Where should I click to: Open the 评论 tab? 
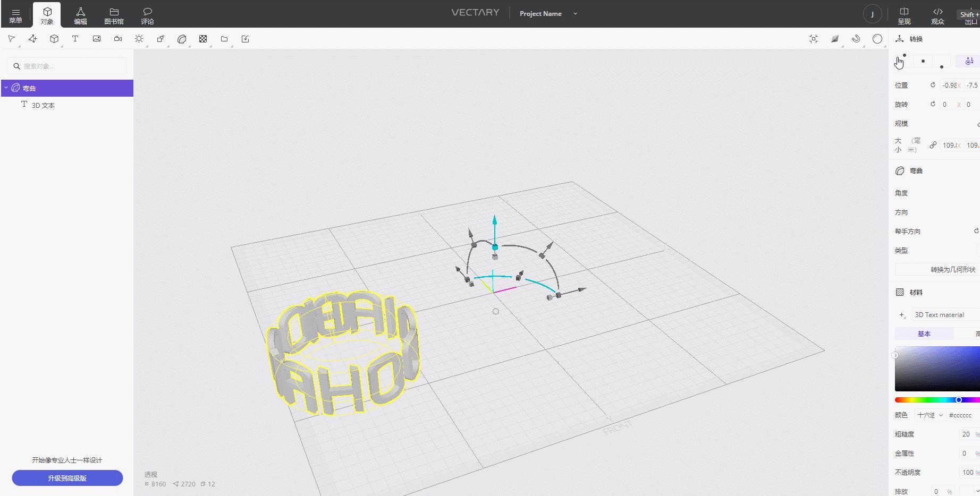tap(148, 15)
